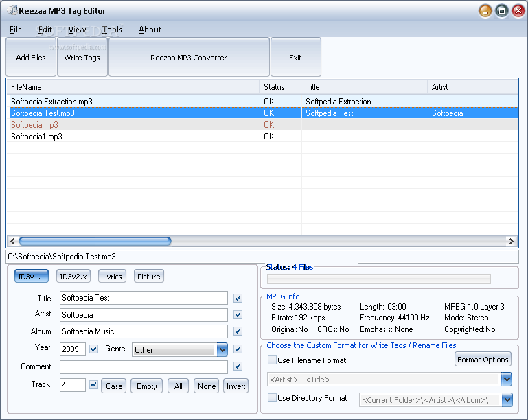
Task: Maximize the Reezaa MP3 Tag Editor window
Action: (502, 12)
